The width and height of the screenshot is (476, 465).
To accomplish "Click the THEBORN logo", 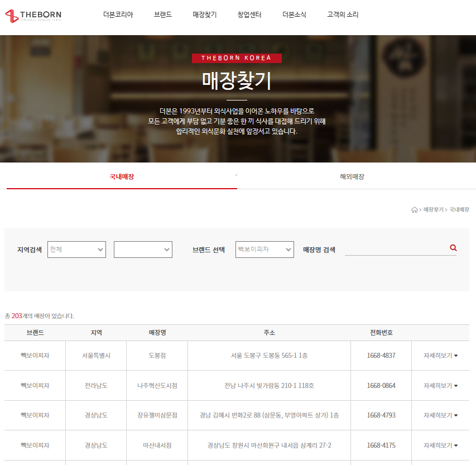I will point(33,16).
